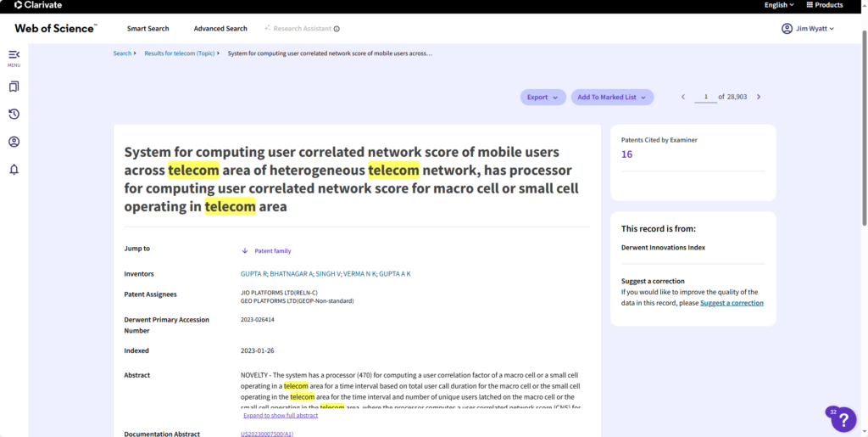Open the marked list folder icon
This screenshot has height=437, width=868.
[x=14, y=87]
